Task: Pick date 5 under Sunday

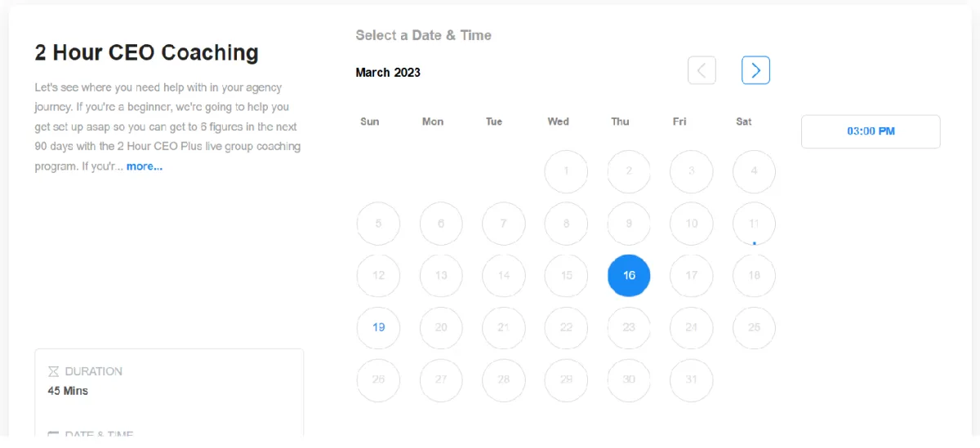Action: pyautogui.click(x=378, y=224)
